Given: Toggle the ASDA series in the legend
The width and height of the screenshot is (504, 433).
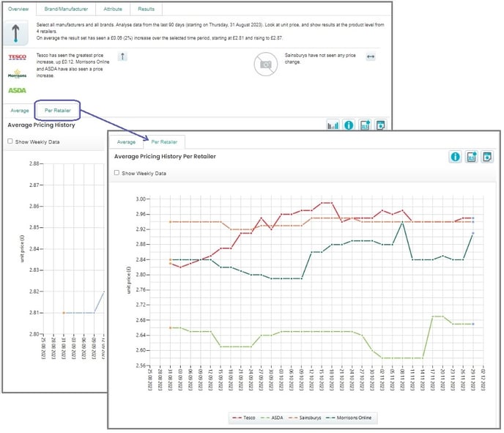Looking at the screenshot, I should click(x=272, y=418).
